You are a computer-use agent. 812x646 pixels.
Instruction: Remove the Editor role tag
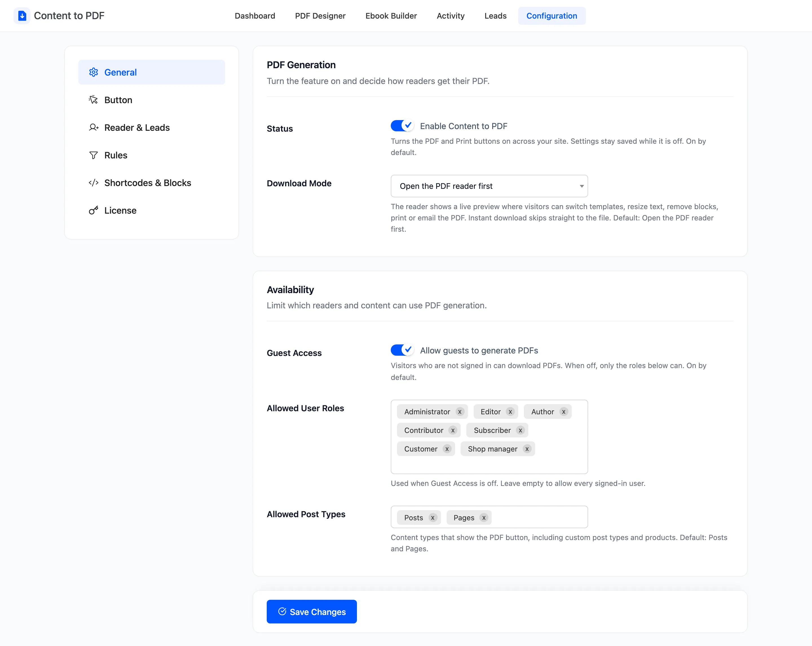pos(510,412)
